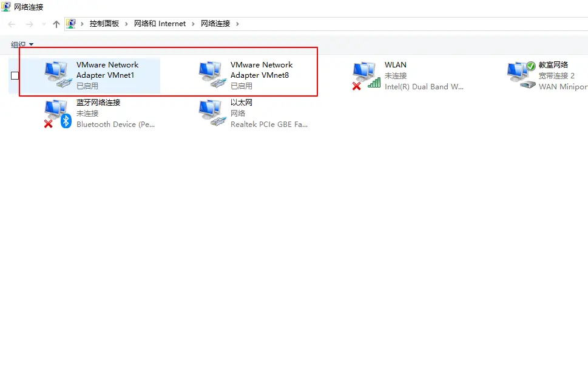
Task: Click the '教室网络' name text
Action: 553,65
